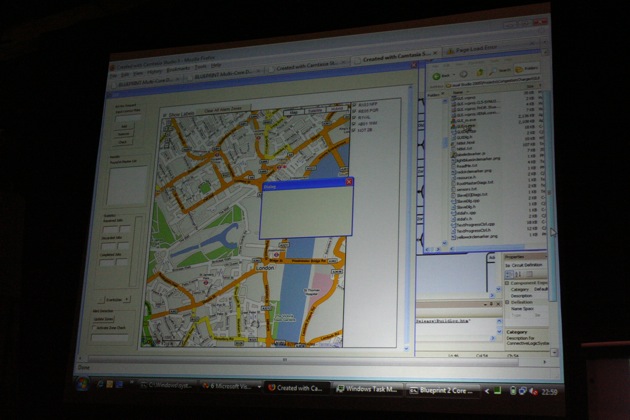The image size is (630, 420).
Task: Click the Back button in the Explorer window
Action: [442, 76]
